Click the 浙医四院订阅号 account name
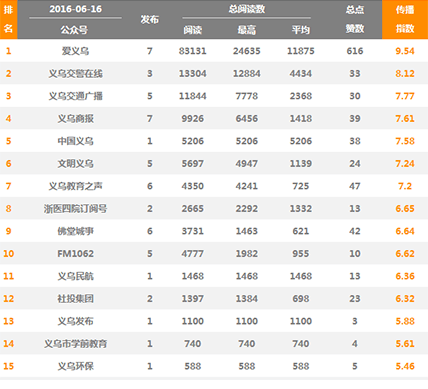 pyautogui.click(x=75, y=209)
